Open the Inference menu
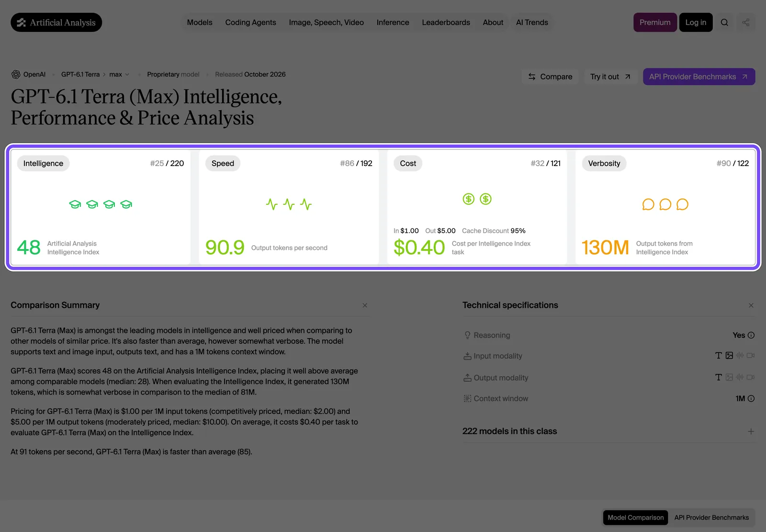 393,23
